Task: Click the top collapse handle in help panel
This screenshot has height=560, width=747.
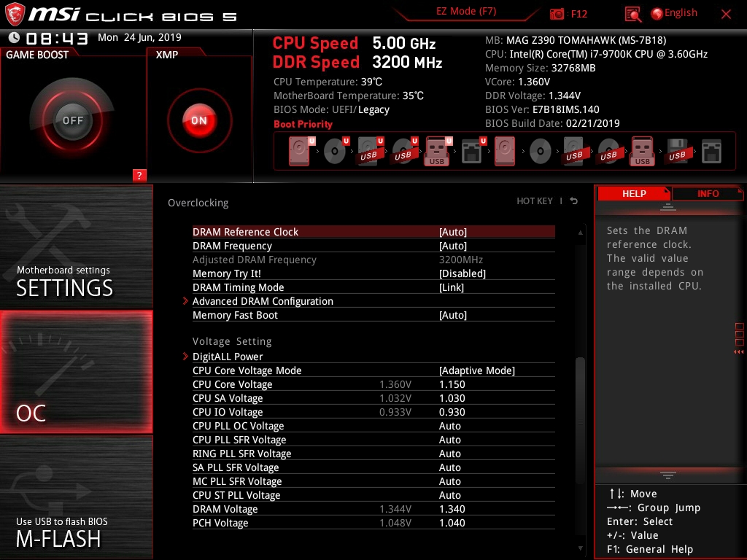Action: point(668,207)
